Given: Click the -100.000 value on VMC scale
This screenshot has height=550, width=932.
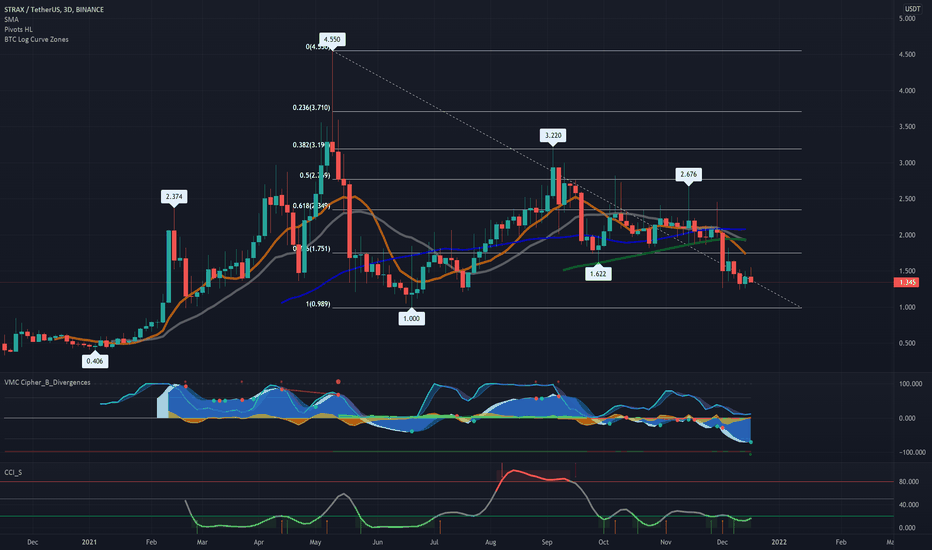Looking at the screenshot, I should click(x=912, y=452).
